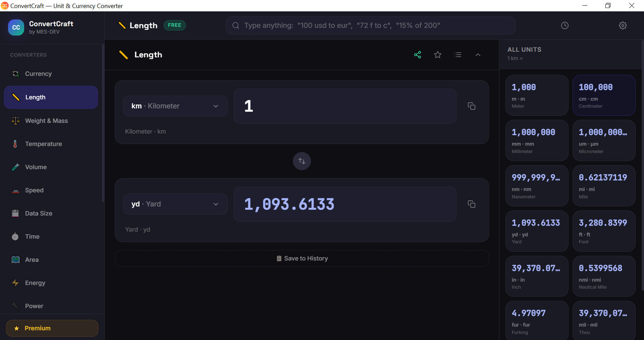Click the ConvertCraft CC logo
Screen dimensions: 644x340
[x=16, y=27]
